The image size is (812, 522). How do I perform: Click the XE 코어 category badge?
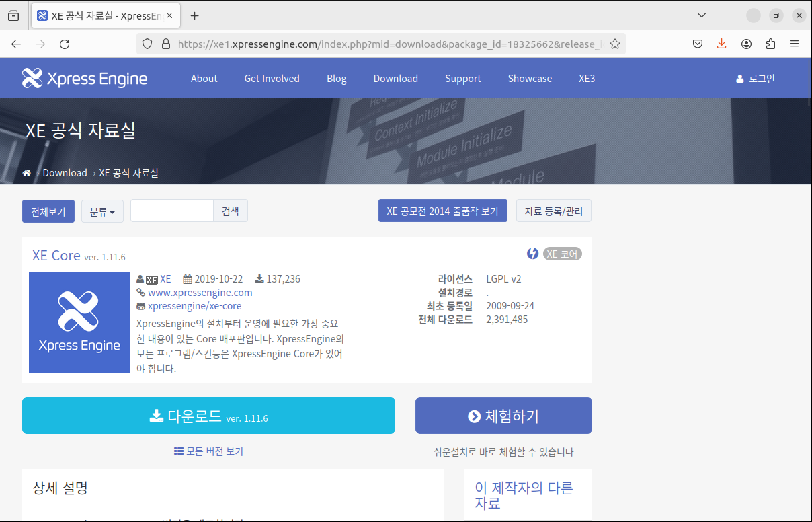coord(562,254)
